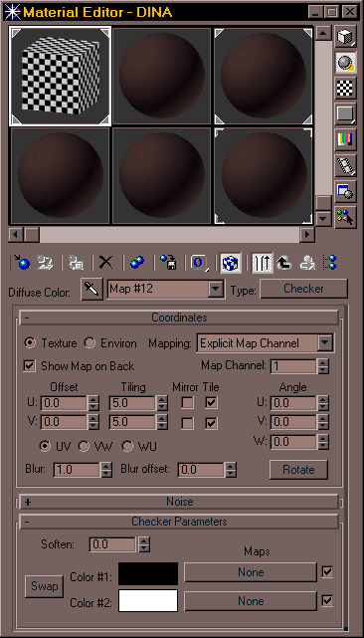Click the Checker type button
364x638 pixels.
pos(303,289)
